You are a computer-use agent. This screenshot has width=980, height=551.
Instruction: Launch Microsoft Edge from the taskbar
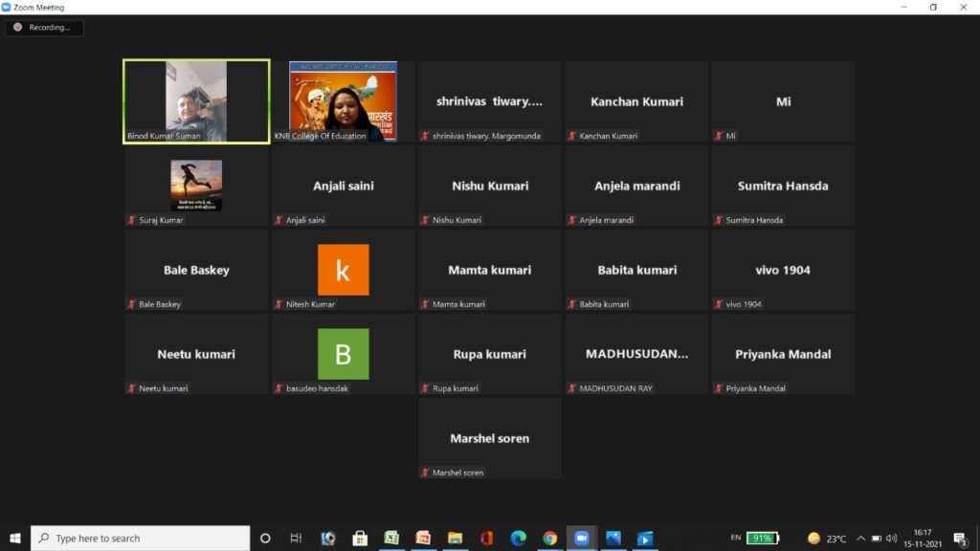pyautogui.click(x=518, y=538)
